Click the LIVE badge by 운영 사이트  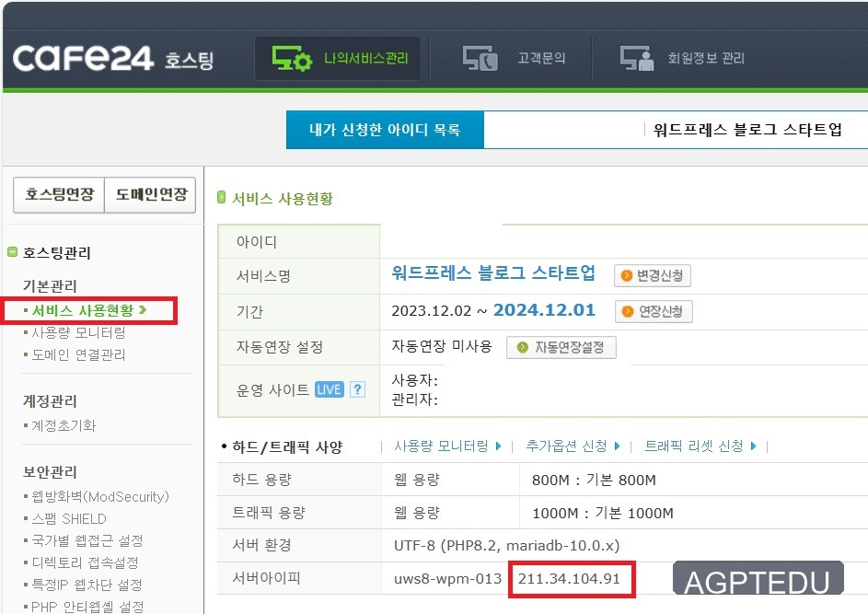(330, 389)
